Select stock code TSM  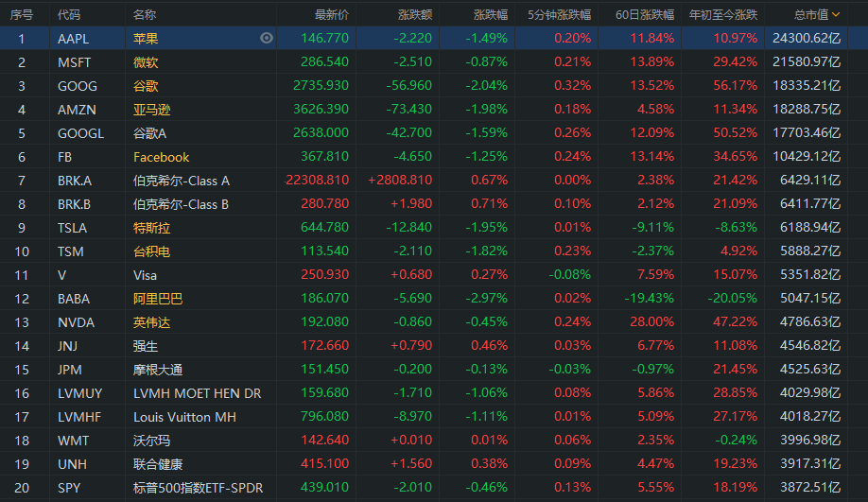pyautogui.click(x=70, y=251)
